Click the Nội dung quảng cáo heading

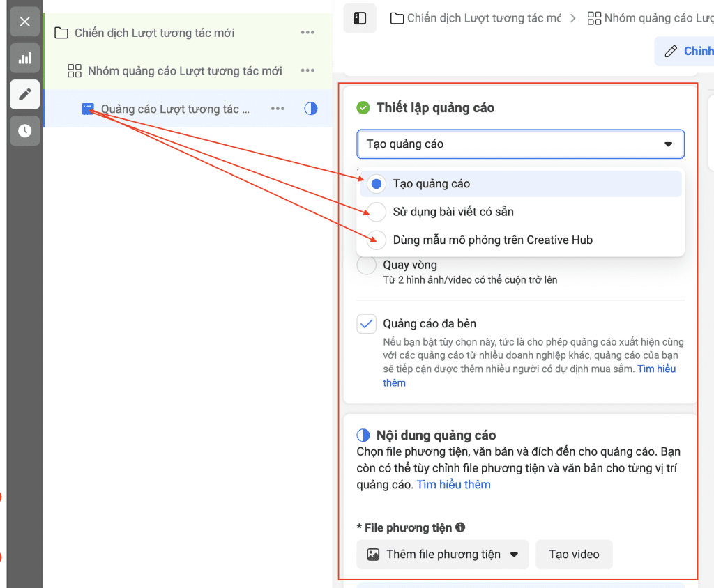tap(436, 435)
